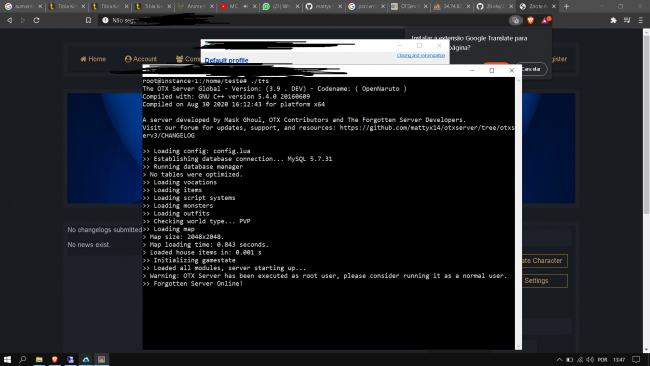
Task: Open a new browser tab
Action: (566, 6)
